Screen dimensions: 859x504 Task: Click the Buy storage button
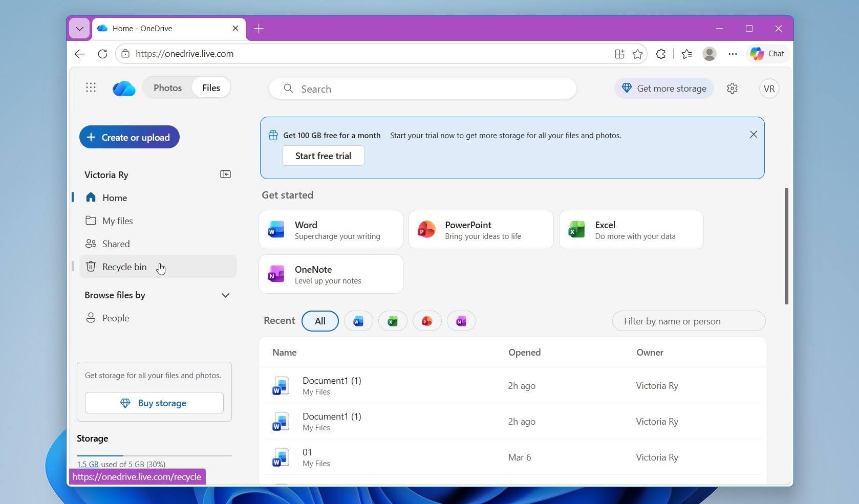tap(154, 403)
